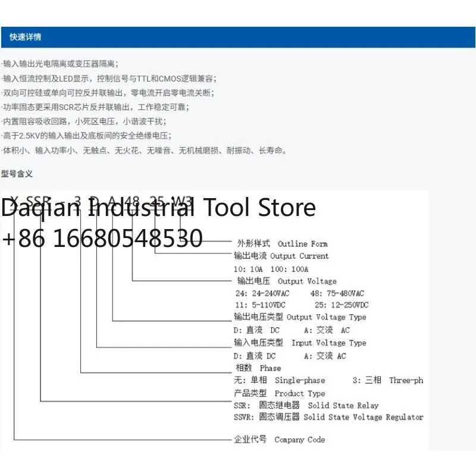Click the '输出电压类型 Output Voltage Type' label

click(300, 317)
